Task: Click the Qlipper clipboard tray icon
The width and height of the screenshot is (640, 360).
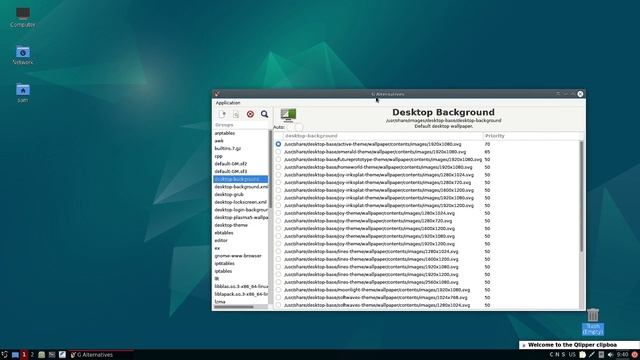Action: pyautogui.click(x=582, y=355)
